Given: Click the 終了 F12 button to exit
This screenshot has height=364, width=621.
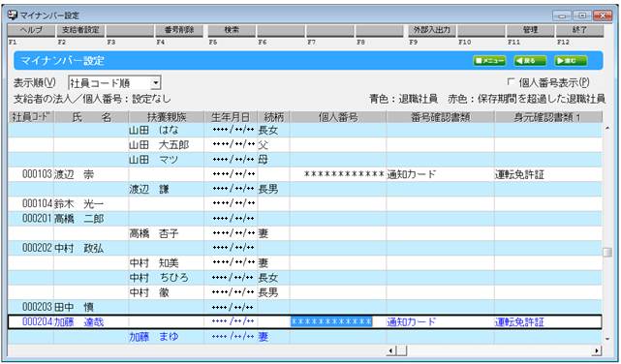Looking at the screenshot, I should coord(579,30).
